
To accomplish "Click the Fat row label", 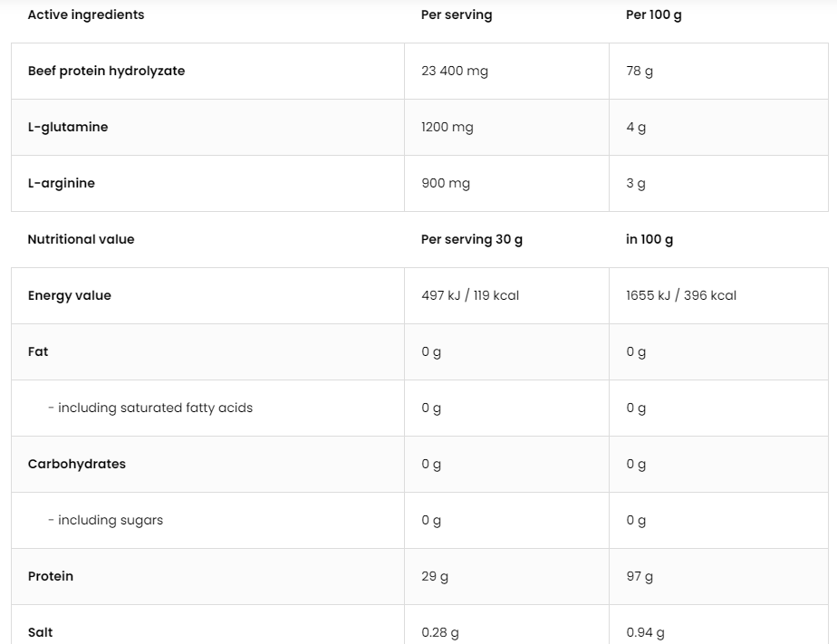I will (38, 351).
